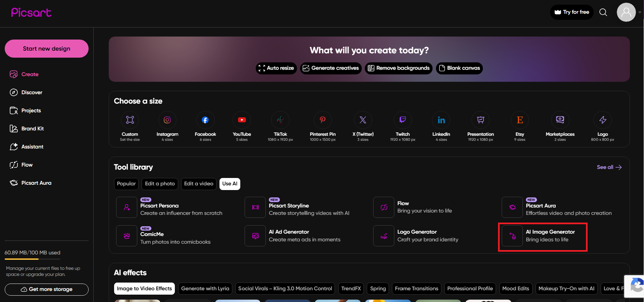Open Makeup Try-On with AI tab
644x302 pixels.
566,289
